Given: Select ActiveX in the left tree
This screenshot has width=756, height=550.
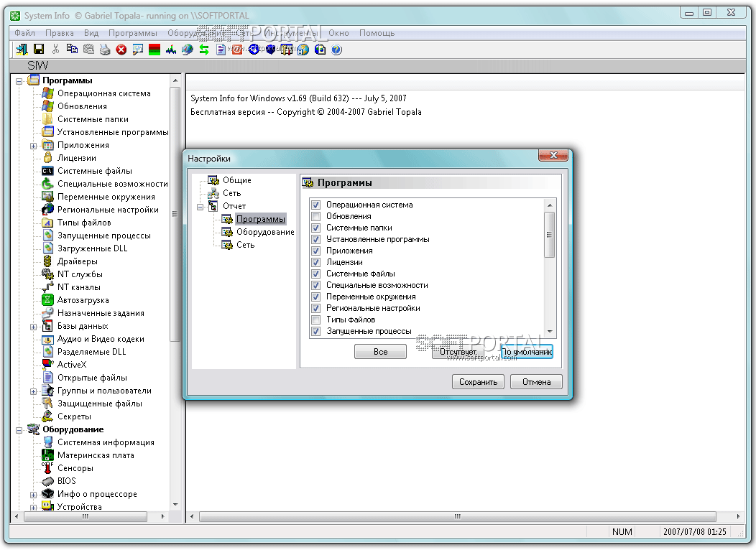Looking at the screenshot, I should pyautogui.click(x=71, y=365).
